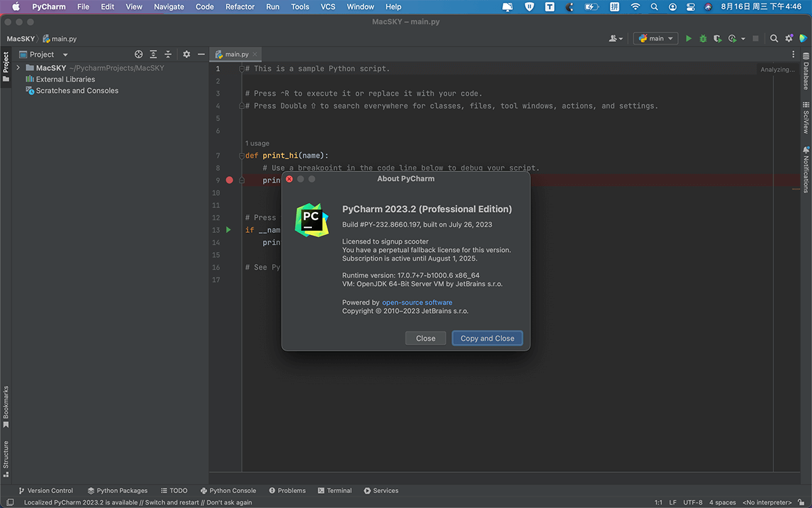Open the UTF-8 encoding selector
This screenshot has width=812, height=508.
[693, 503]
